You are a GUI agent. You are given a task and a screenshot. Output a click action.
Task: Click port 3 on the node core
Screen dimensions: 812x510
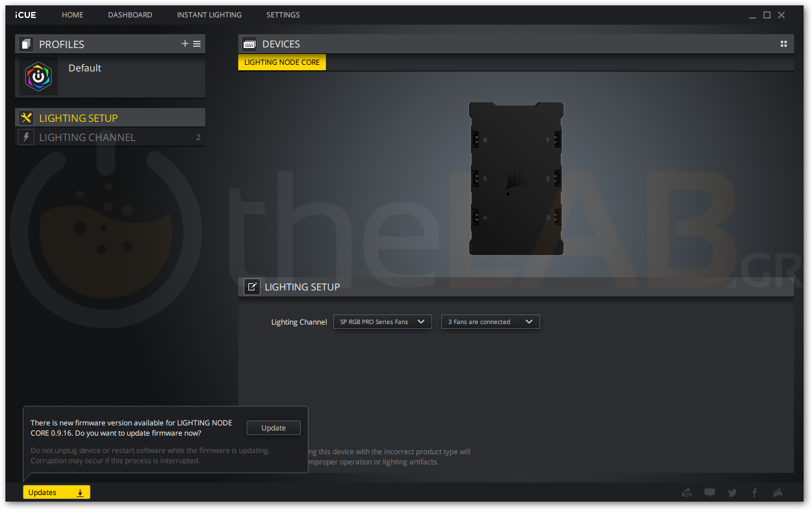pos(556,217)
